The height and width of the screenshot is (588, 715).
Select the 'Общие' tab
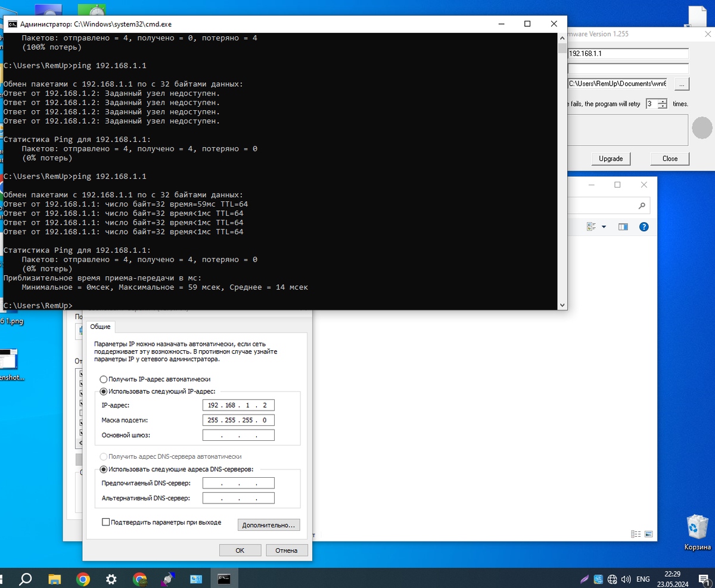100,326
